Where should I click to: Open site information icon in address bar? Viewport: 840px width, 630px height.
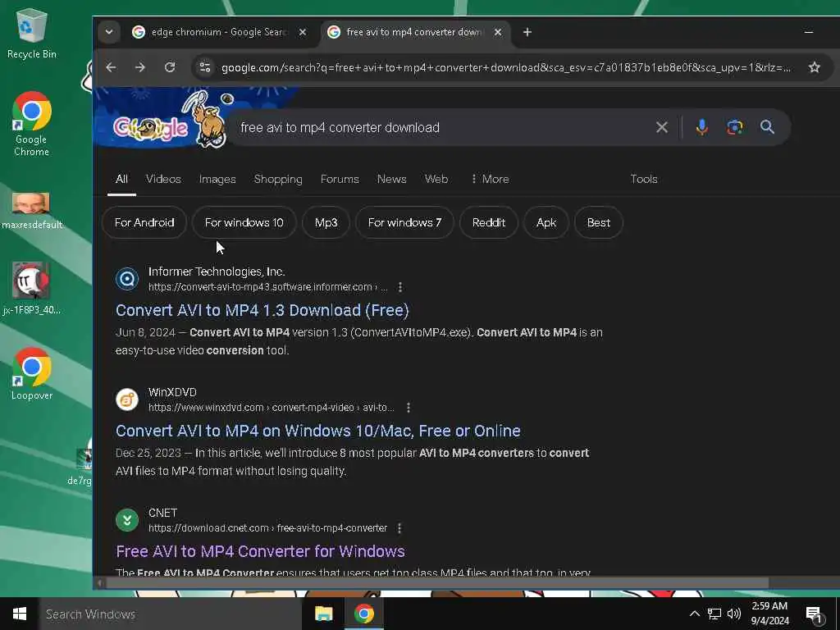click(204, 67)
